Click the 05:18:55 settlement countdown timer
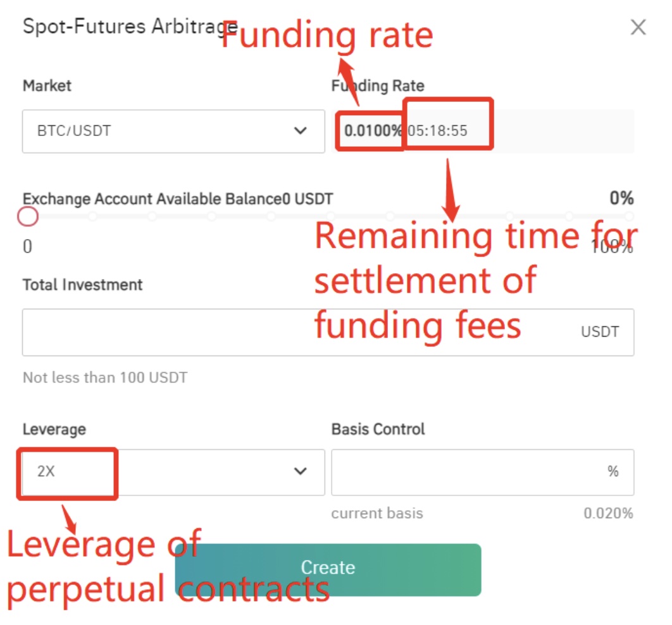The image size is (672, 625). tap(438, 131)
